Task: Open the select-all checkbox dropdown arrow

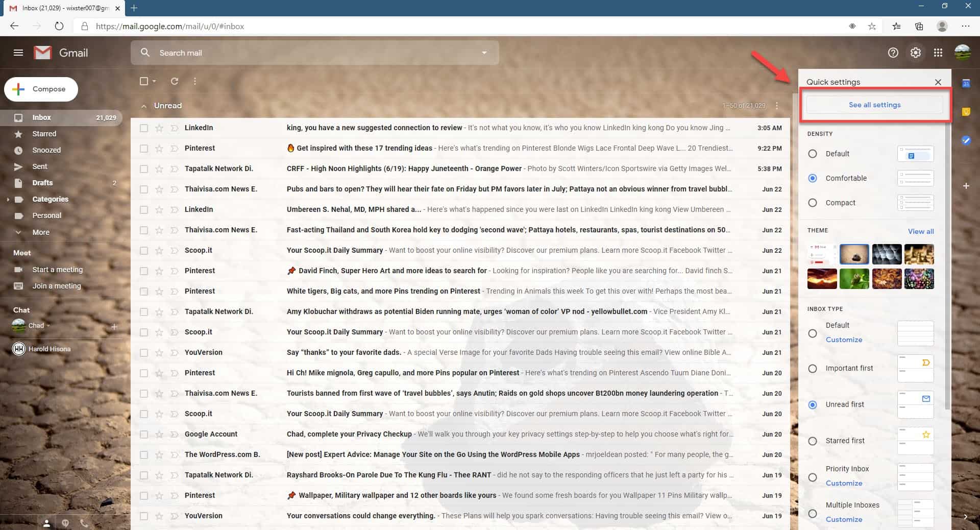Action: point(154,81)
